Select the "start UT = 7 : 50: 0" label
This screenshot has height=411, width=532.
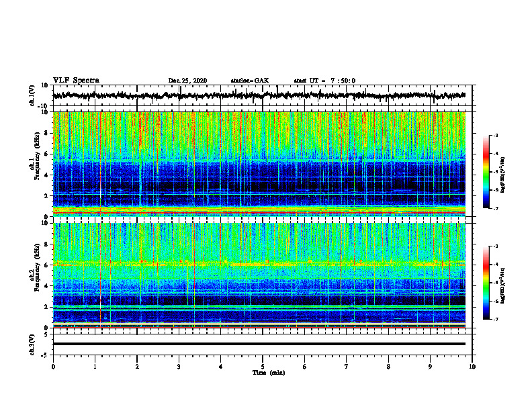[324, 81]
